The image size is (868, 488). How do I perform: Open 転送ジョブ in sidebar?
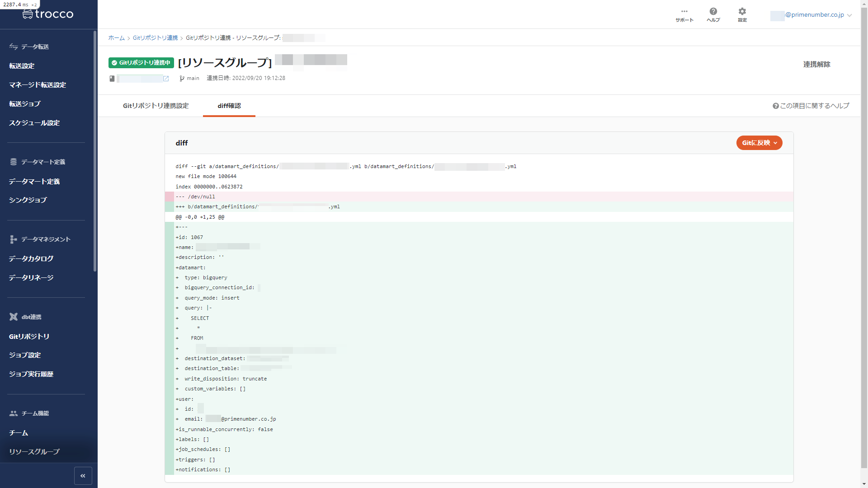25,104
